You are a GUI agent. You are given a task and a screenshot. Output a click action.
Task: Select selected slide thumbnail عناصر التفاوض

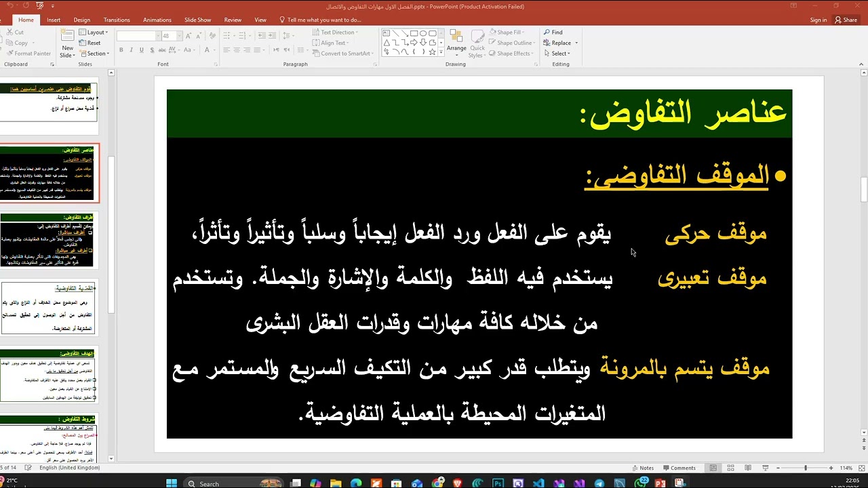[49, 173]
